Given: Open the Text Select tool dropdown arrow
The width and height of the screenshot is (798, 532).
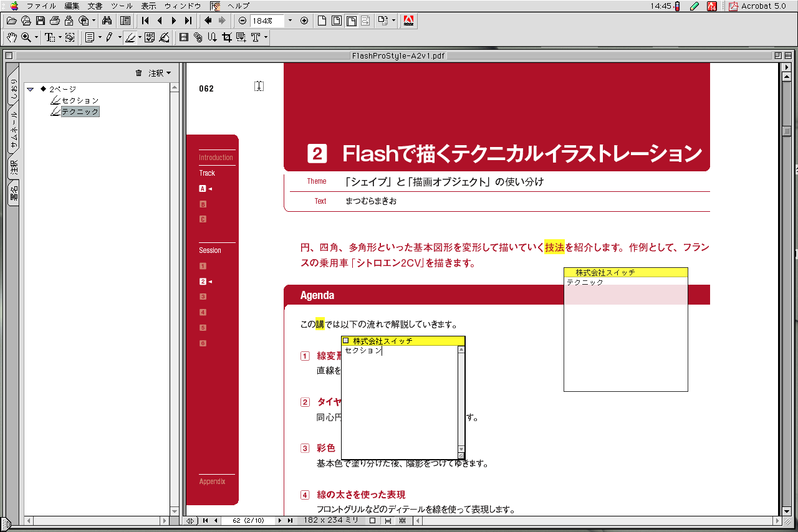Looking at the screenshot, I should [60, 37].
